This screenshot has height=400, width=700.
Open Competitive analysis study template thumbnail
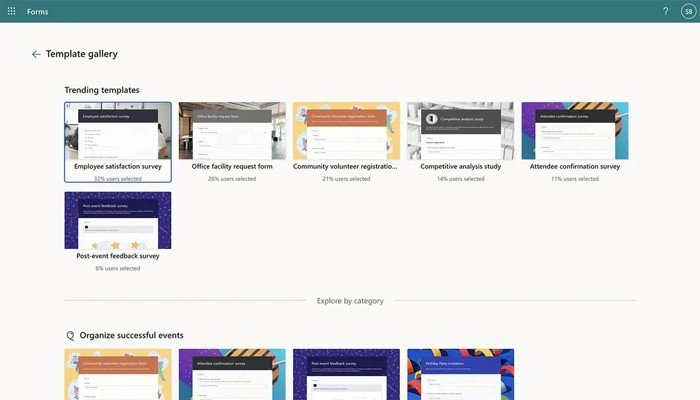pyautogui.click(x=460, y=130)
